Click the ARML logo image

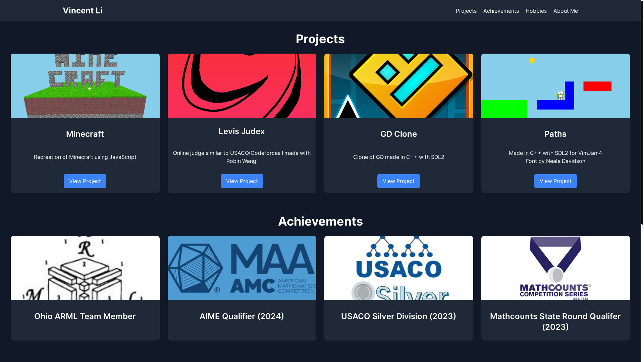(85, 268)
